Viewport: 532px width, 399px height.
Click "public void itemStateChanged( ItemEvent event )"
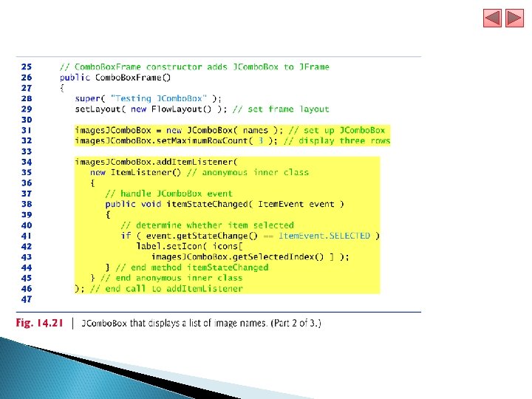[225, 204]
